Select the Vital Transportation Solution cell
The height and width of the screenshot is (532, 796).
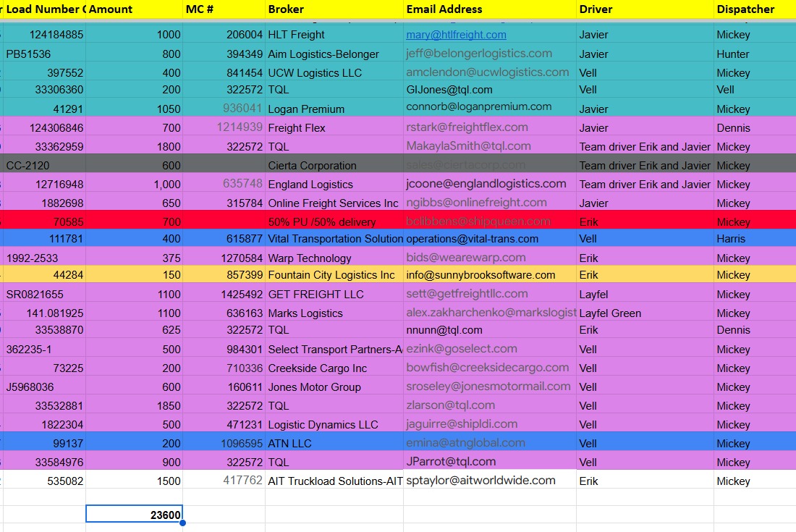click(334, 239)
